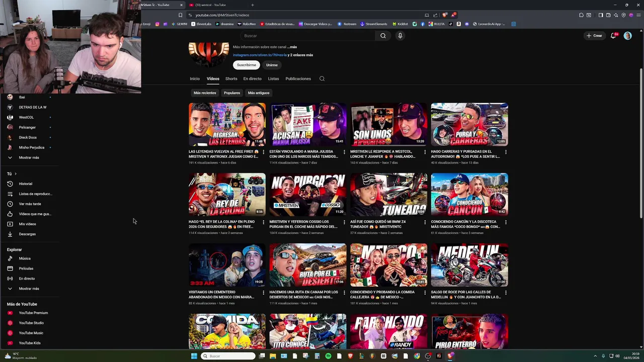Screen dimensions: 644x362
Task: Open the notifications bell icon
Action: pos(613,36)
